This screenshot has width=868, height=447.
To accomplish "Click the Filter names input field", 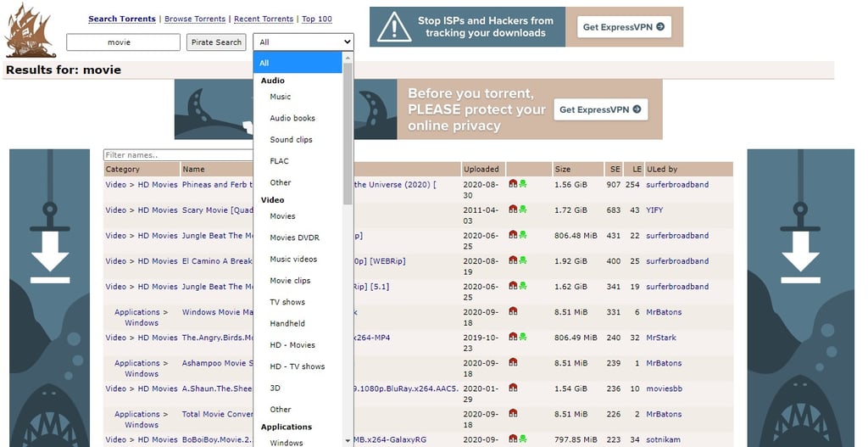I will [178, 155].
